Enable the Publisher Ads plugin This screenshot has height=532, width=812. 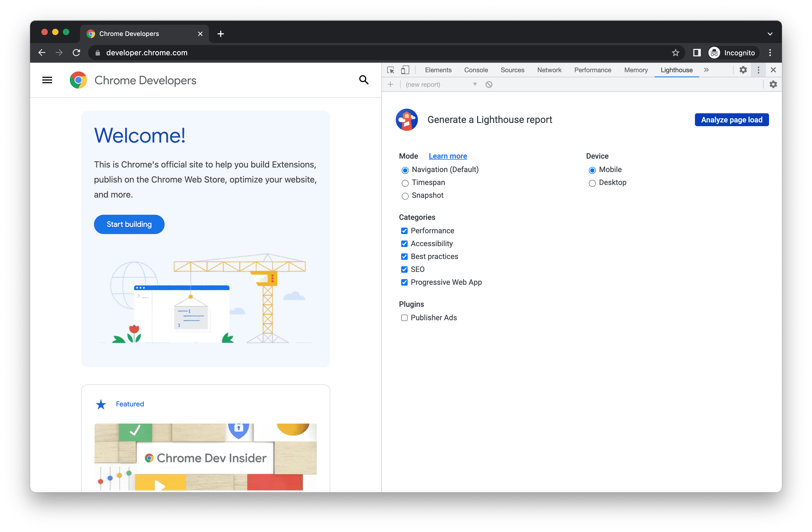point(404,318)
